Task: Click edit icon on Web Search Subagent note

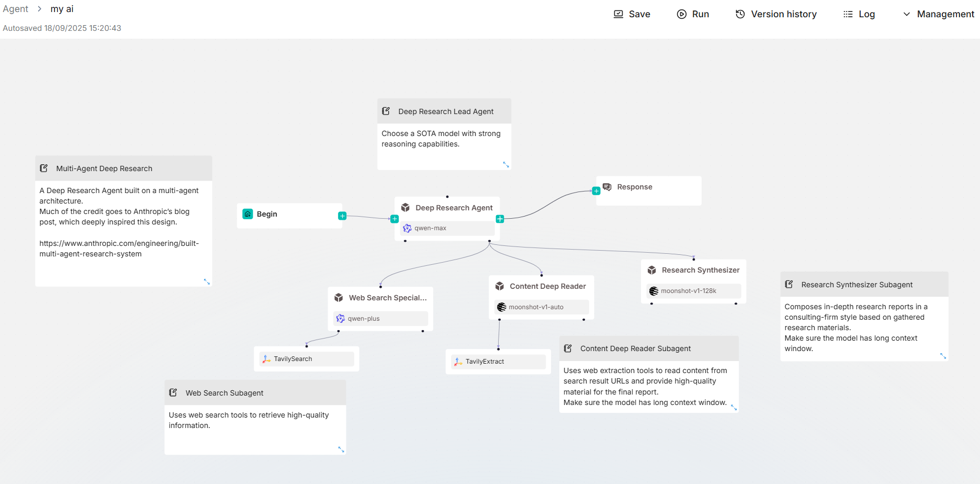Action: 173,392
